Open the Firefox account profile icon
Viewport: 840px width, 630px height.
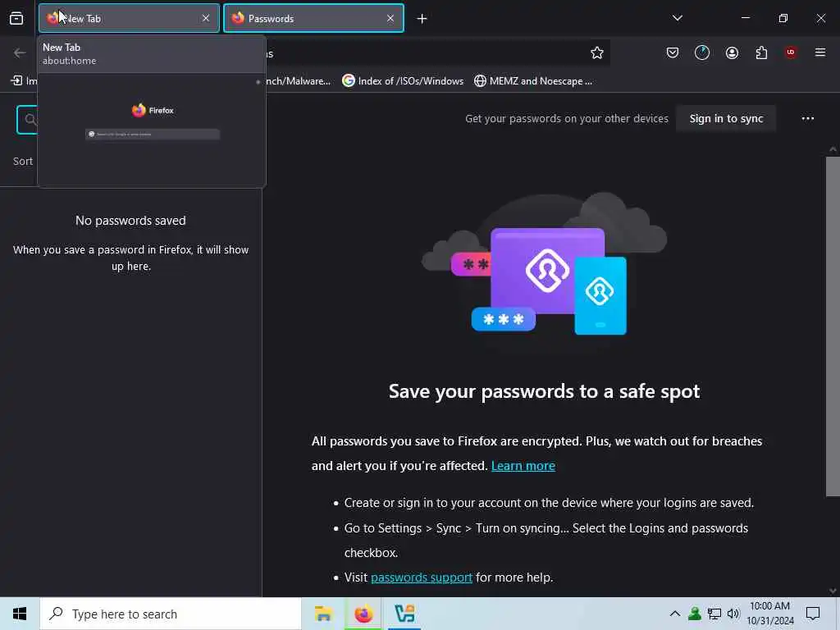click(x=732, y=52)
